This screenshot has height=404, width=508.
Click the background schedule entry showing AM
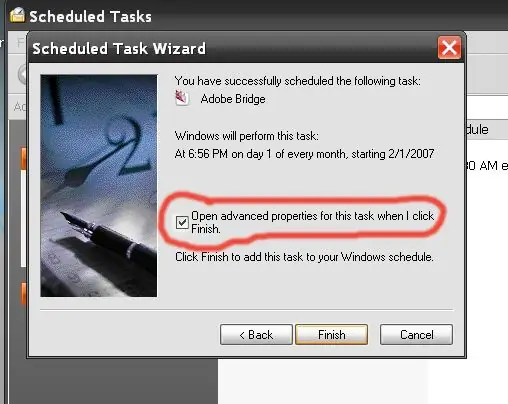pyautogui.click(x=487, y=166)
